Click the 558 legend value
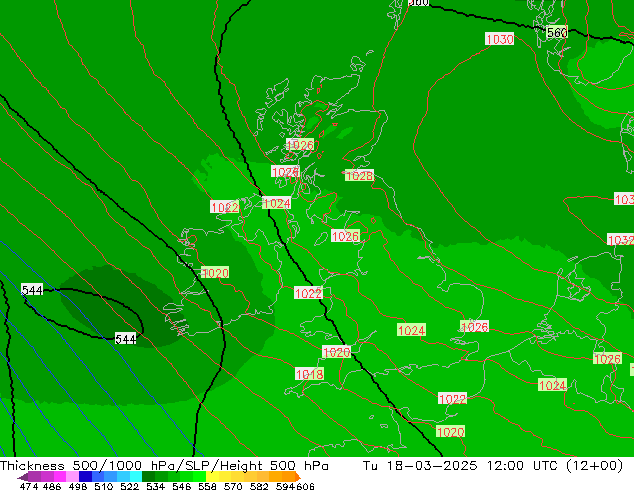Screen dimensions: 634x490 (x=207, y=486)
